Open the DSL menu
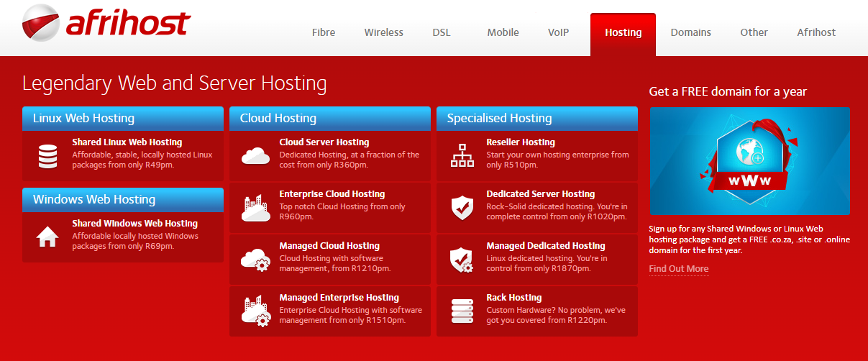This screenshot has height=361, width=868. pyautogui.click(x=442, y=32)
